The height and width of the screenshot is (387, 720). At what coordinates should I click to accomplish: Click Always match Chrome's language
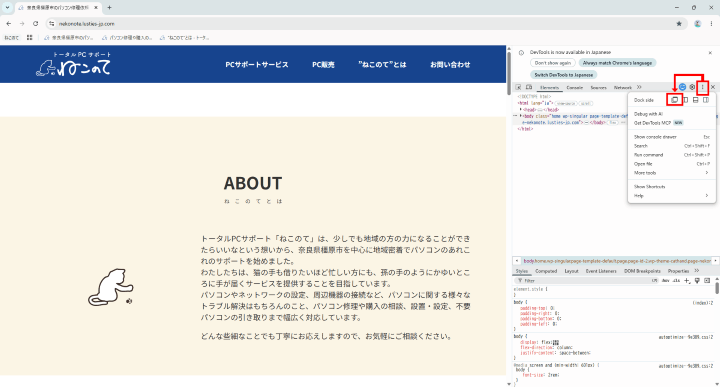[x=617, y=63]
